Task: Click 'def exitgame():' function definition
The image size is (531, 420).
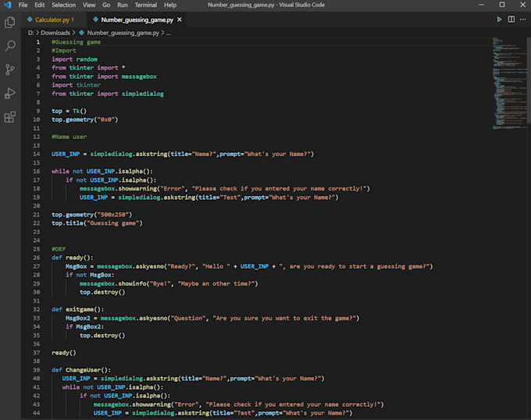Action: click(78, 309)
